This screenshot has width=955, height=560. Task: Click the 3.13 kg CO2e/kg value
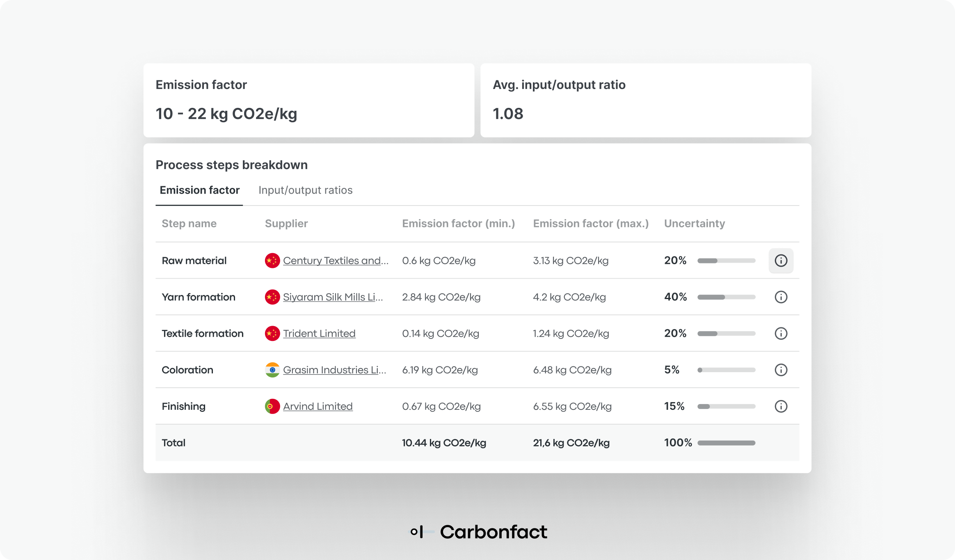point(571,261)
